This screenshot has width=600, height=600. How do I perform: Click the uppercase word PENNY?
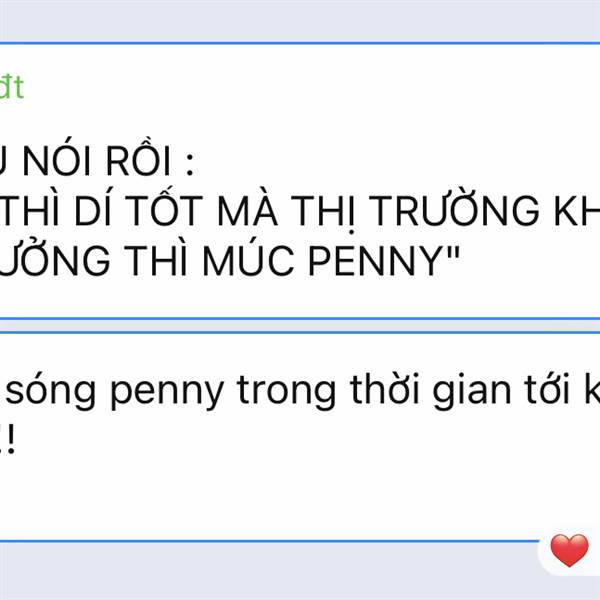tap(376, 261)
